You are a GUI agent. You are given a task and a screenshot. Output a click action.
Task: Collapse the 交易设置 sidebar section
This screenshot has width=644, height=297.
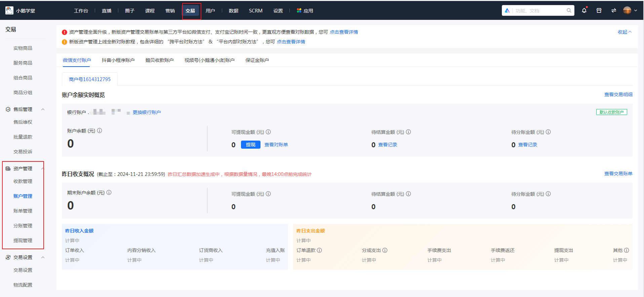[x=43, y=257]
